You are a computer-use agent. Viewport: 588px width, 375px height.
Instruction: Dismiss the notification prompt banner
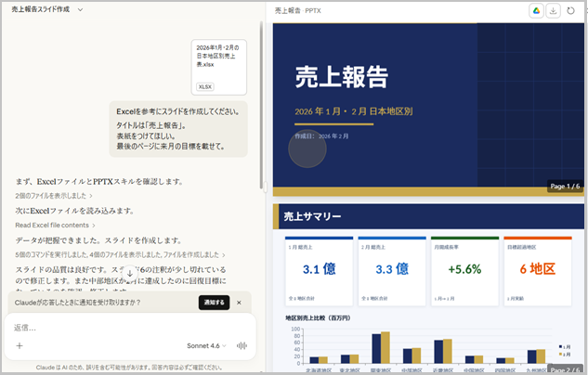pos(239,303)
